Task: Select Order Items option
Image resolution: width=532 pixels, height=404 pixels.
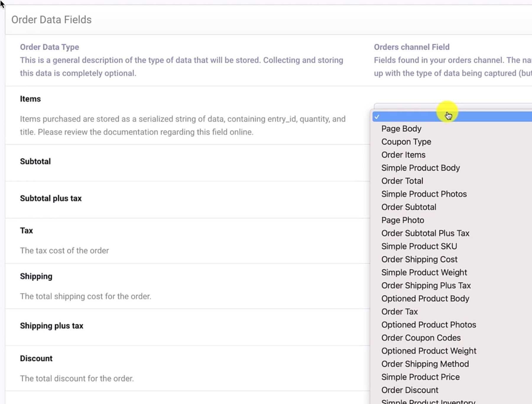Action: coord(403,154)
